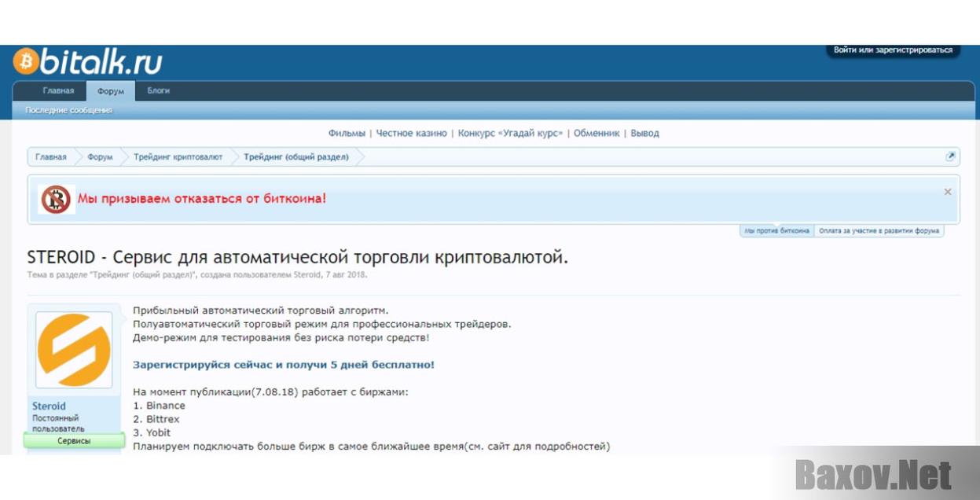Click 'Прибыльный автоматический торговый алгоритм' line
The width and height of the screenshot is (980, 500).
coord(261,311)
